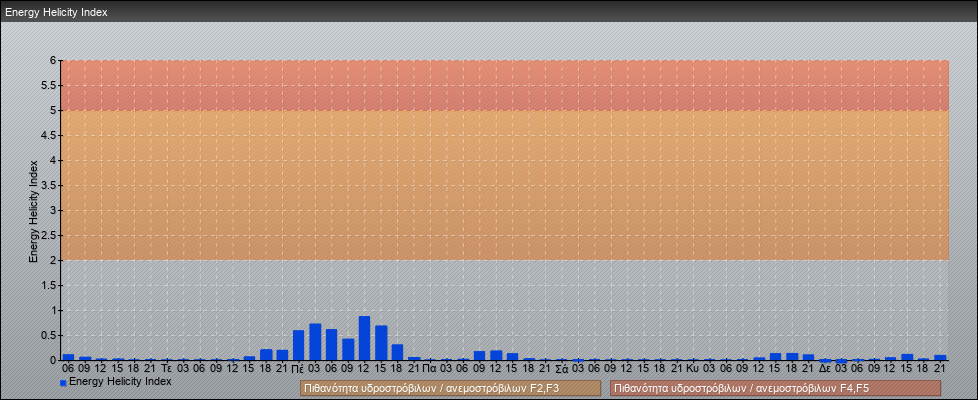The height and width of the screenshot is (400, 978).
Task: Select the Σά day label on the x-axis
Action: pyautogui.click(x=561, y=368)
